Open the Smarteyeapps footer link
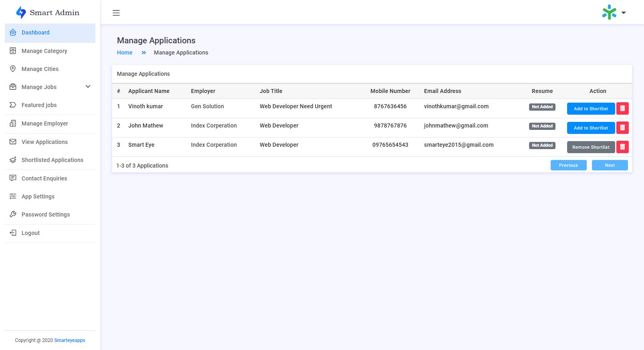Image resolution: width=644 pixels, height=350 pixels. point(70,340)
